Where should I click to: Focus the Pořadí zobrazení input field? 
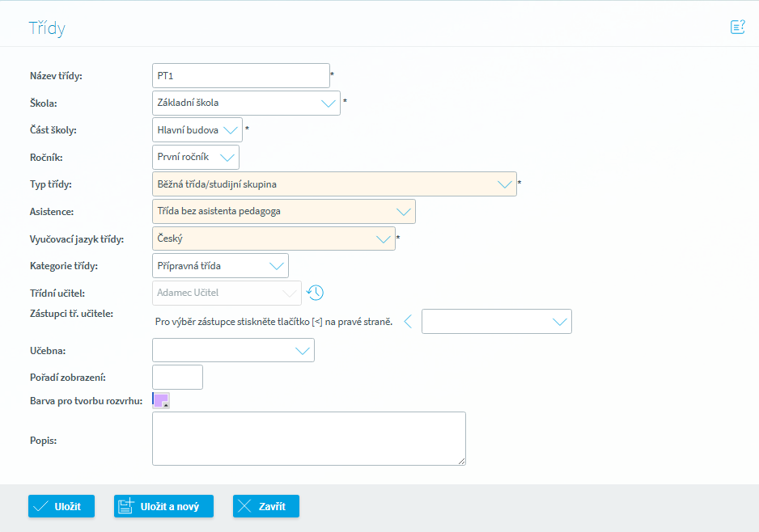[x=177, y=378]
